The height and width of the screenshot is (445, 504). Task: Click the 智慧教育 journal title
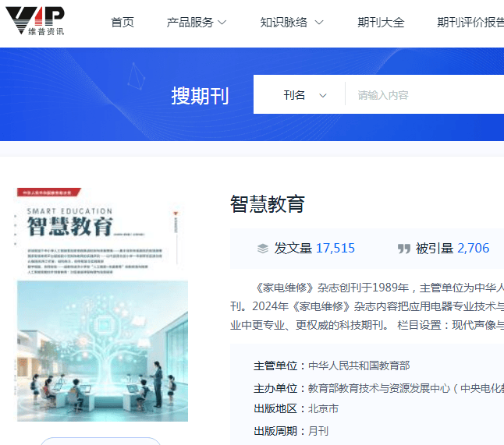click(x=268, y=204)
